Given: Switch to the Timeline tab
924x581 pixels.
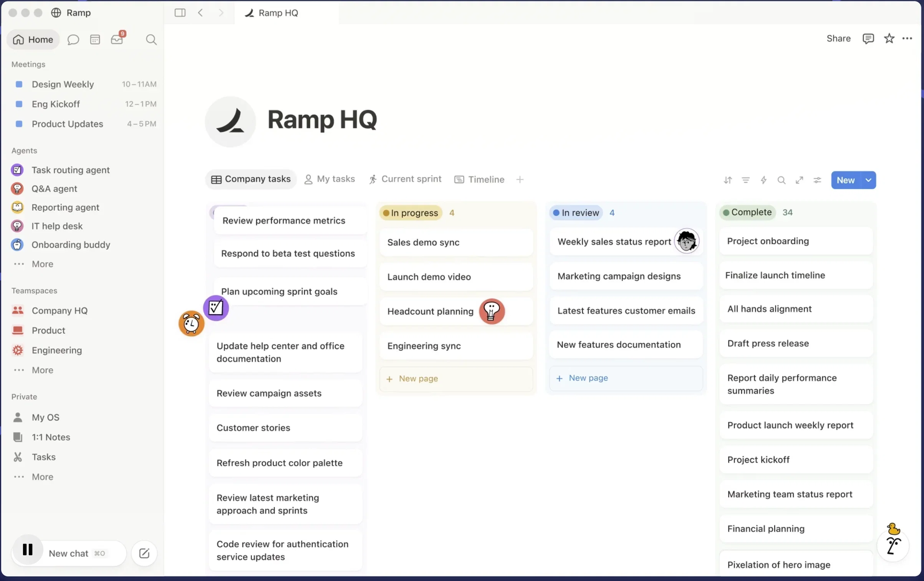Looking at the screenshot, I should coord(479,179).
